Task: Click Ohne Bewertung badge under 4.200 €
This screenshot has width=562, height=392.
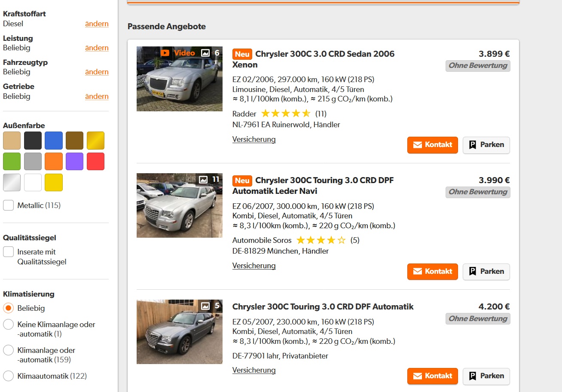Action: click(478, 318)
